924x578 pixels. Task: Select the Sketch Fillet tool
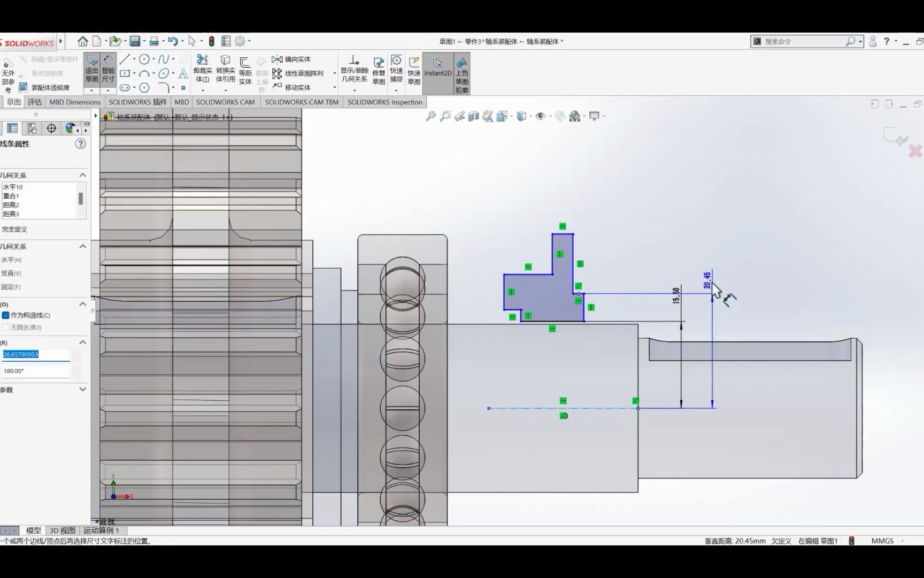tap(164, 87)
